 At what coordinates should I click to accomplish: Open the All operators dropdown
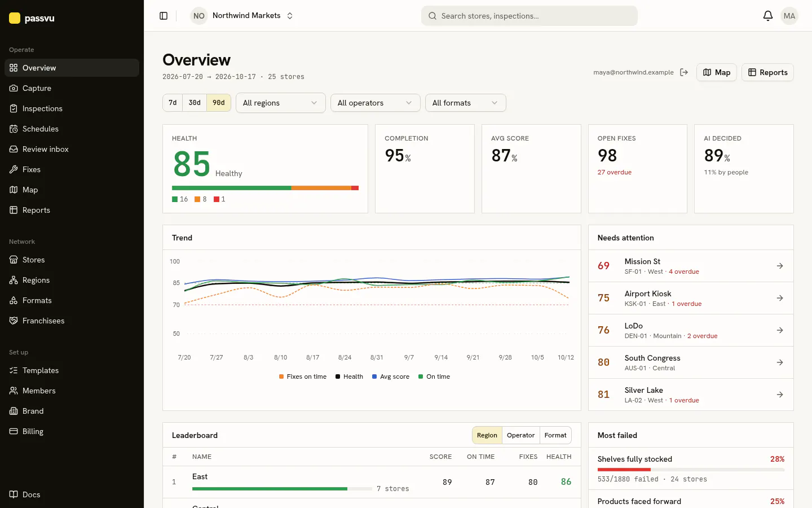click(376, 103)
